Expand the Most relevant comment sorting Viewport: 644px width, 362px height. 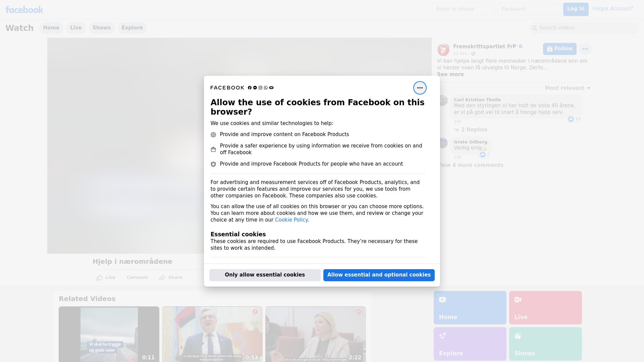[568, 88]
